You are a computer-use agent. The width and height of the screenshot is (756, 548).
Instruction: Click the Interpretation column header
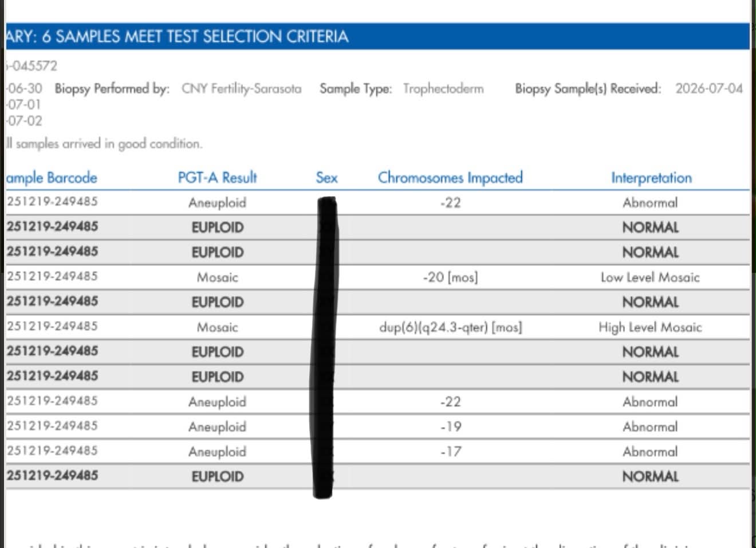(651, 178)
